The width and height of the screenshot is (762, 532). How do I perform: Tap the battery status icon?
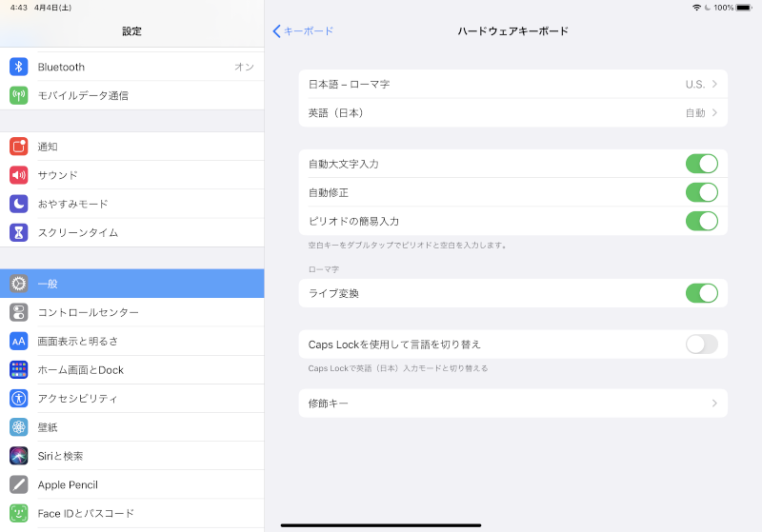click(x=744, y=8)
